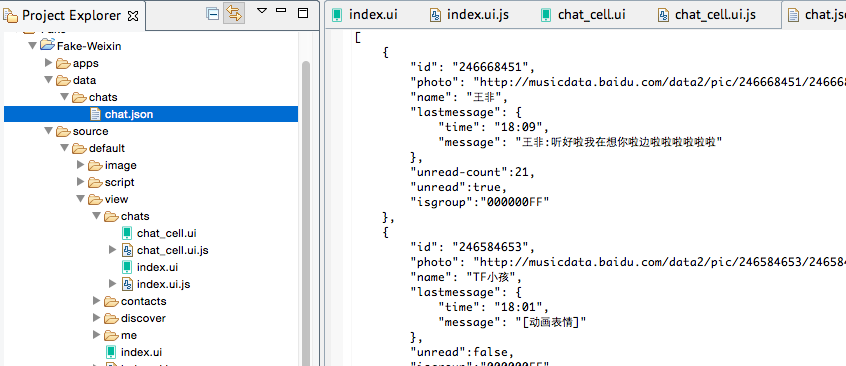846x366 pixels.
Task: Click the script folder icon
Action: (x=95, y=182)
